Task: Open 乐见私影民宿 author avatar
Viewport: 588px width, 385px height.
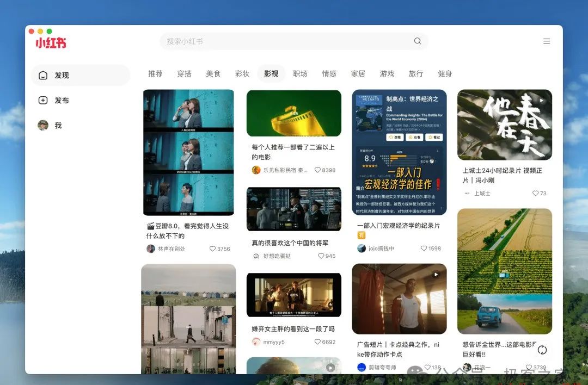Action: click(x=256, y=170)
